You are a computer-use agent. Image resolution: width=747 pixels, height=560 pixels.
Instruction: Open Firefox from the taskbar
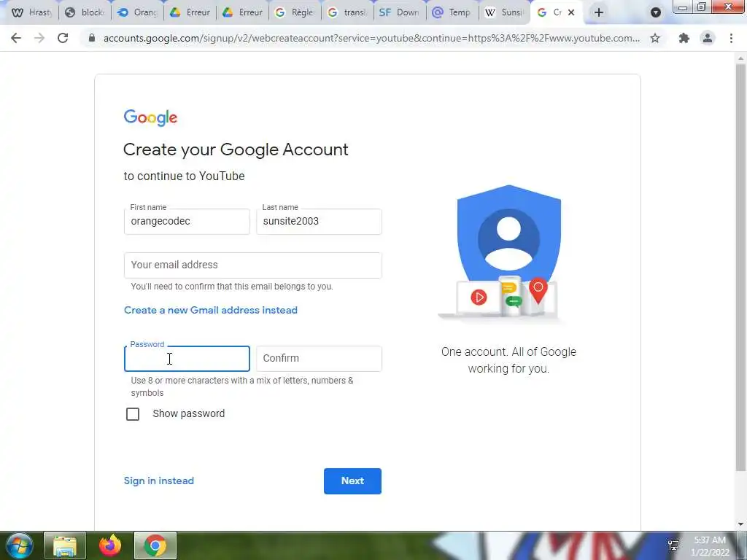tap(110, 545)
